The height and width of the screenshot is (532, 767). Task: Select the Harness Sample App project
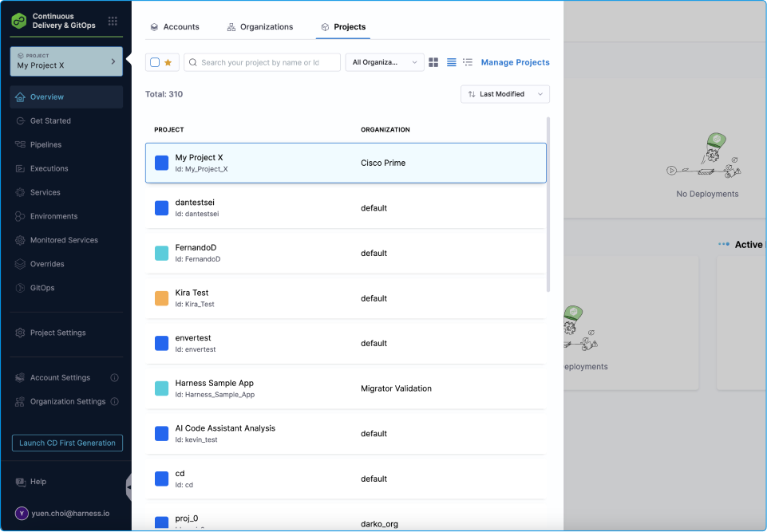pyautogui.click(x=346, y=388)
